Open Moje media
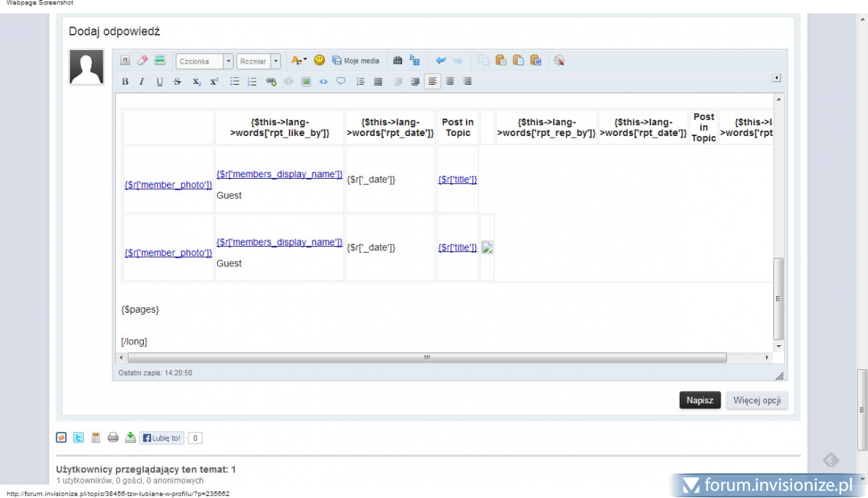Image resolution: width=868 pixels, height=498 pixels. (356, 61)
